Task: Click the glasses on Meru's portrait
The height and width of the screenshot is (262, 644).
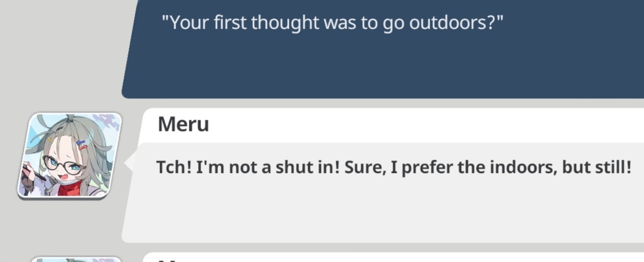Action: [x=64, y=165]
